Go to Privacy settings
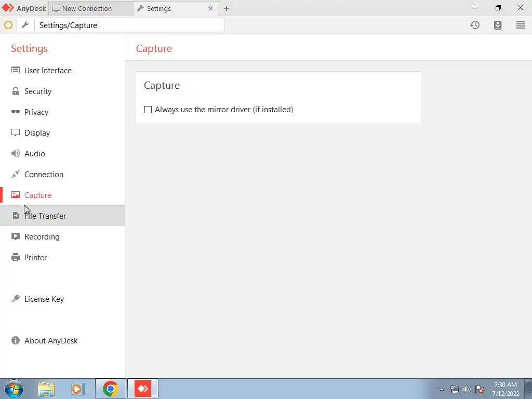 pyautogui.click(x=62, y=112)
